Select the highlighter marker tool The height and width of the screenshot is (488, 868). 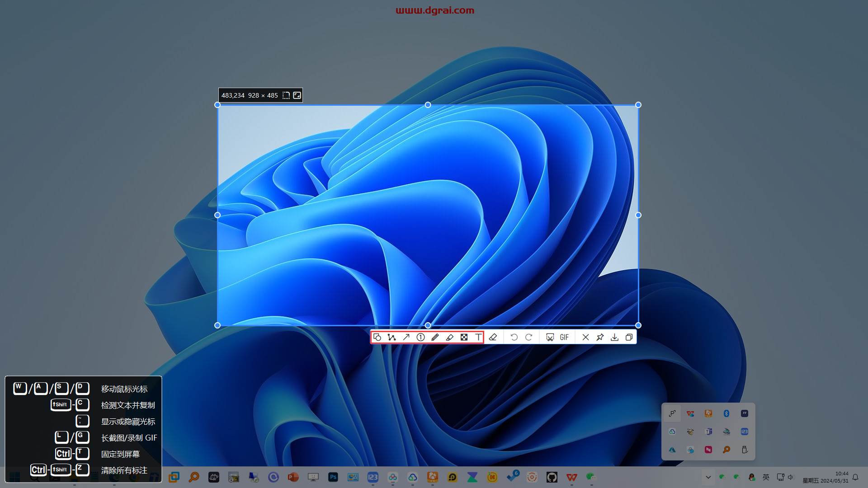coord(449,337)
